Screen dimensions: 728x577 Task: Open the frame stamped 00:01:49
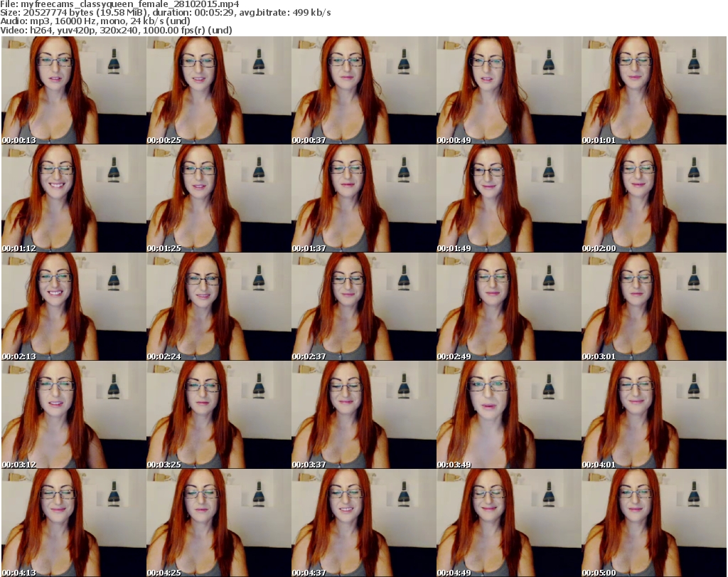point(508,198)
